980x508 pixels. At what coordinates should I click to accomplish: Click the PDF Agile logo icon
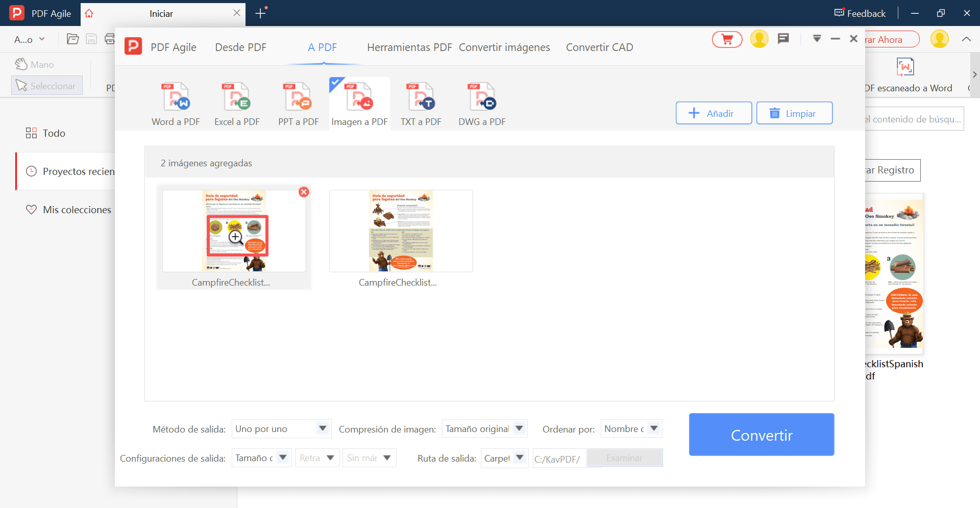tap(133, 46)
